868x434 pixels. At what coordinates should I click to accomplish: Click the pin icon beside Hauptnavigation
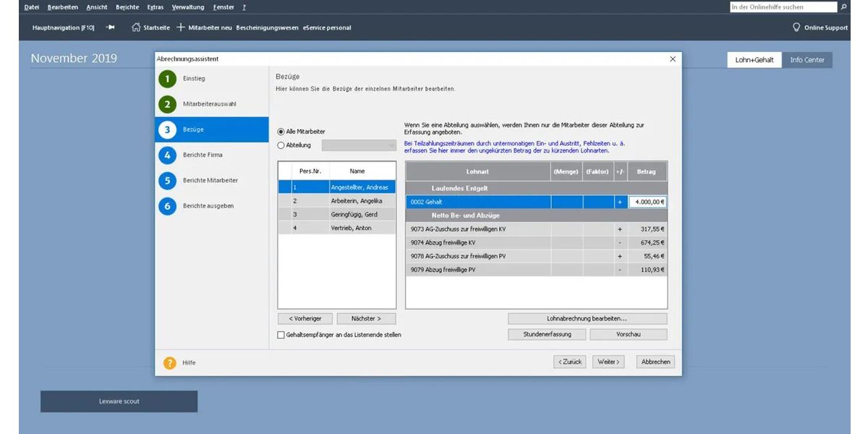tap(111, 27)
